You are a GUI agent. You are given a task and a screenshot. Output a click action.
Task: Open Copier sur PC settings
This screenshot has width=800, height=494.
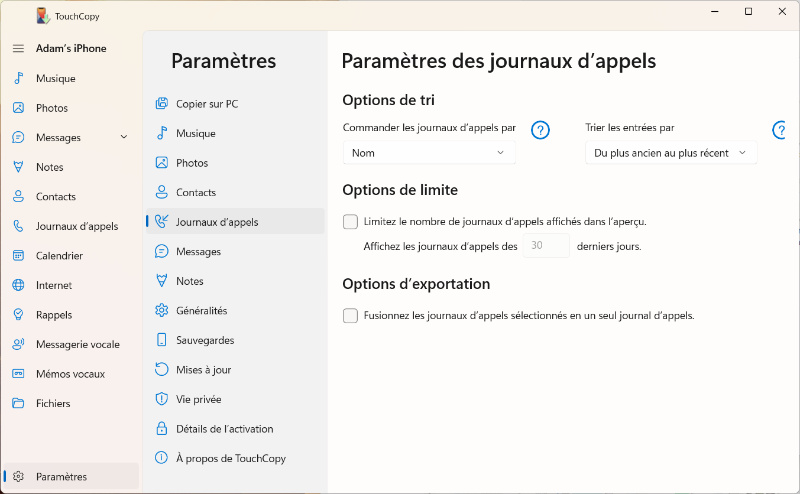point(206,104)
